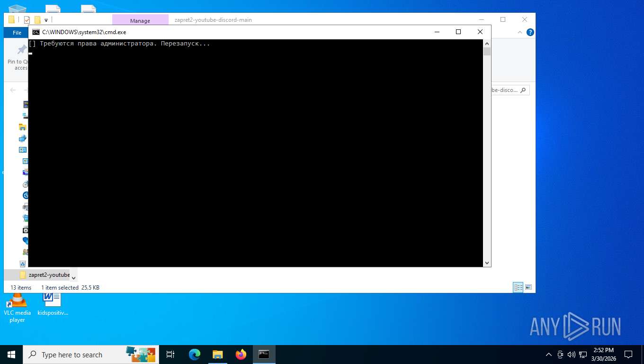Click the cmd vertical scrollbar thumb
The image size is (644, 364).
pyautogui.click(x=487, y=52)
